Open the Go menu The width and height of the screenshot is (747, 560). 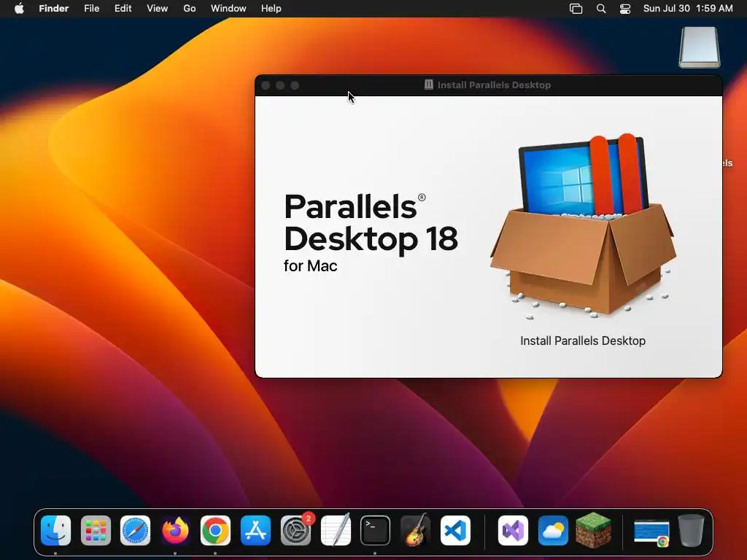point(190,9)
